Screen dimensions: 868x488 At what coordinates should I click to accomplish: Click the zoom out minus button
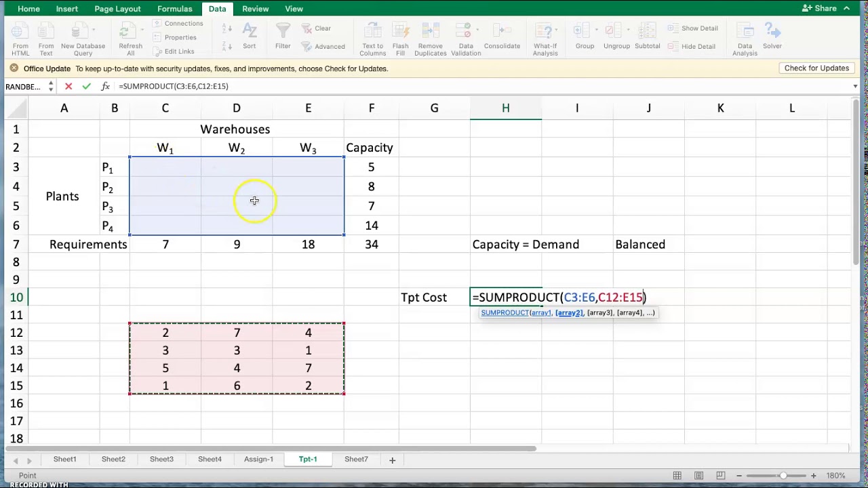point(739,476)
